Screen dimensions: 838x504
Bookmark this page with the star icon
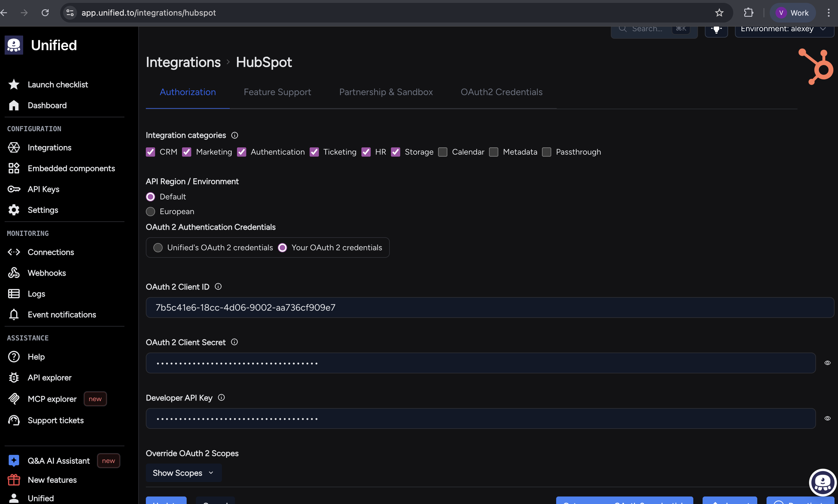(719, 13)
